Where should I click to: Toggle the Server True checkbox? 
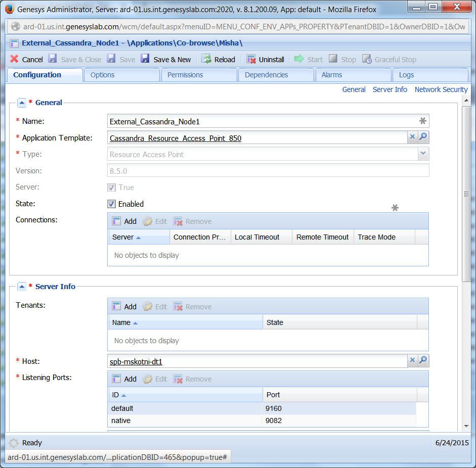111,188
